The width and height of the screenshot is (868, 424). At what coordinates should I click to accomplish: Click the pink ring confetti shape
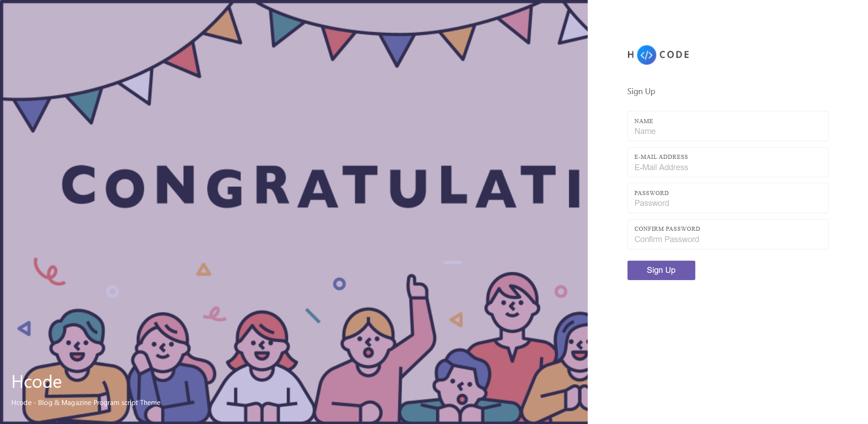(x=561, y=291)
